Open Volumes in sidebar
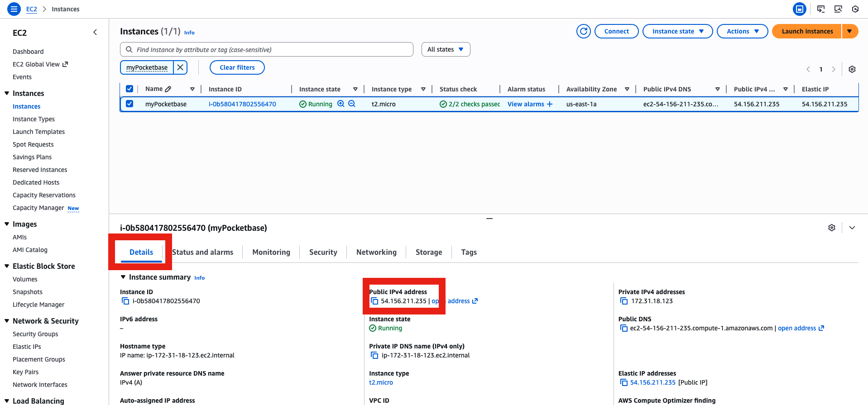868x405 pixels. (25, 279)
